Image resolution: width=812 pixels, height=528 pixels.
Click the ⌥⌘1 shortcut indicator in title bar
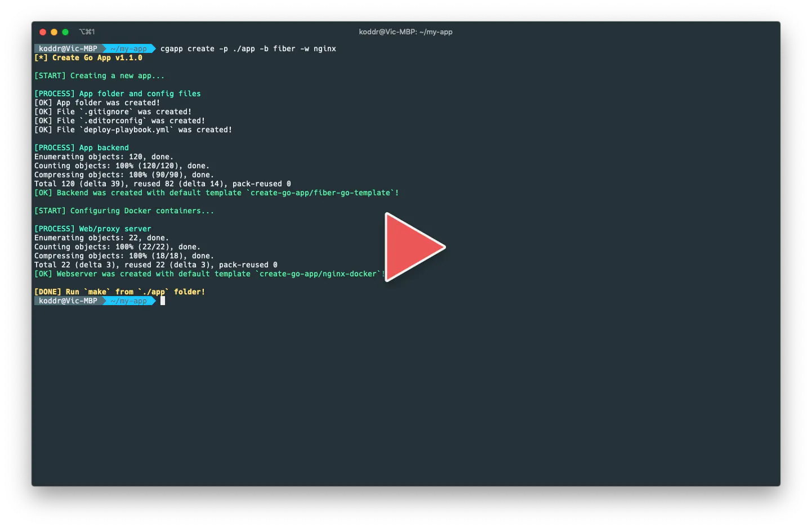click(x=87, y=32)
